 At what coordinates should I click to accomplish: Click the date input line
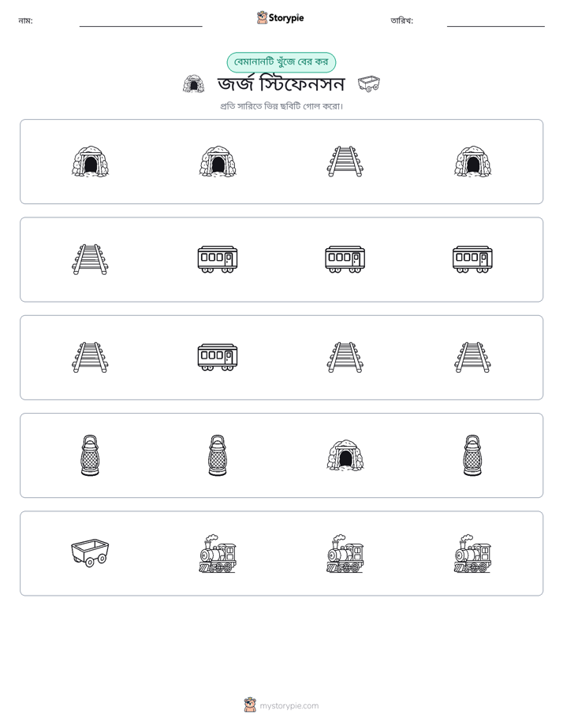(496, 26)
